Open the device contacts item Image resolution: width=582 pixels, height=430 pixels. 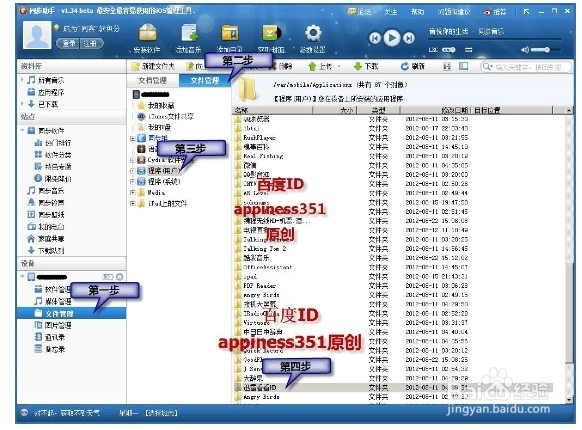tap(49, 337)
